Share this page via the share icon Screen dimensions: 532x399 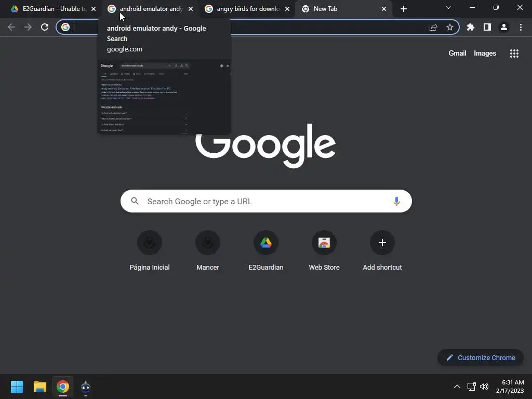(x=433, y=27)
